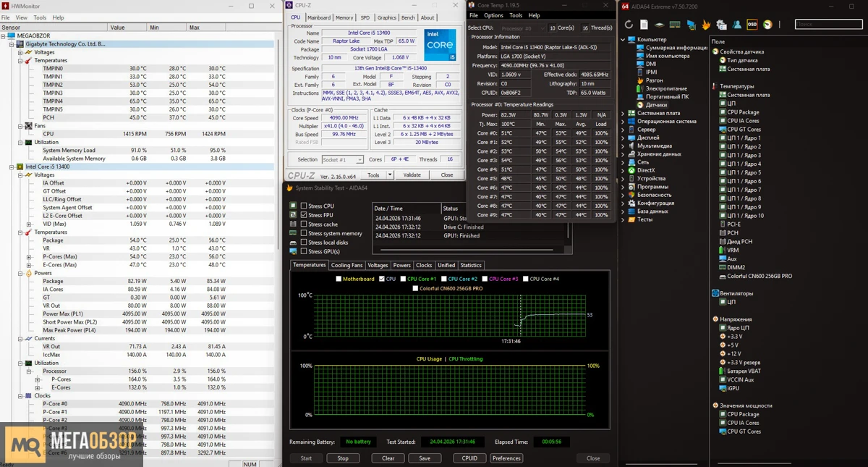Image resolution: width=868 pixels, height=467 pixels.
Task: Click the Мультимедиа speaker icon in AIDA64
Action: [631, 146]
